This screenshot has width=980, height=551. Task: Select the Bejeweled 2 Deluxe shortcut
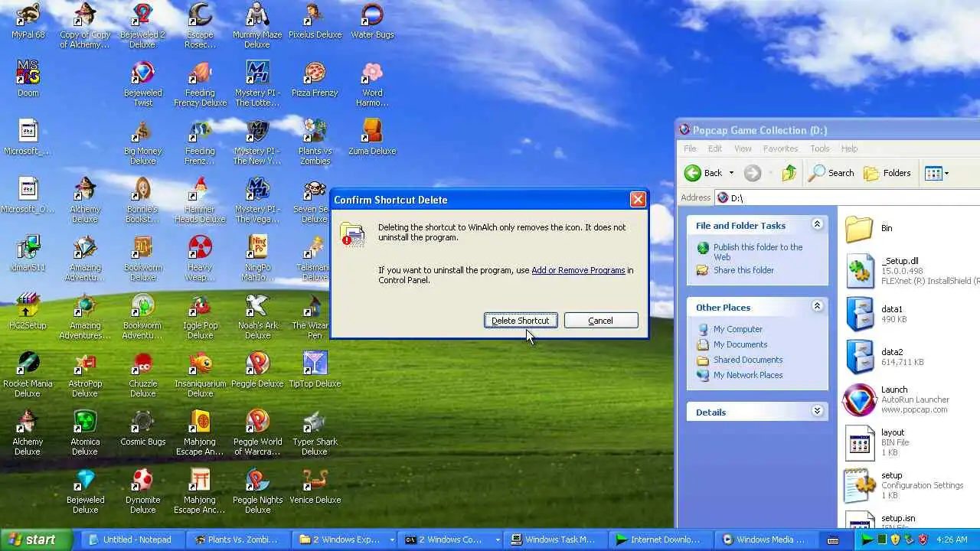click(142, 26)
